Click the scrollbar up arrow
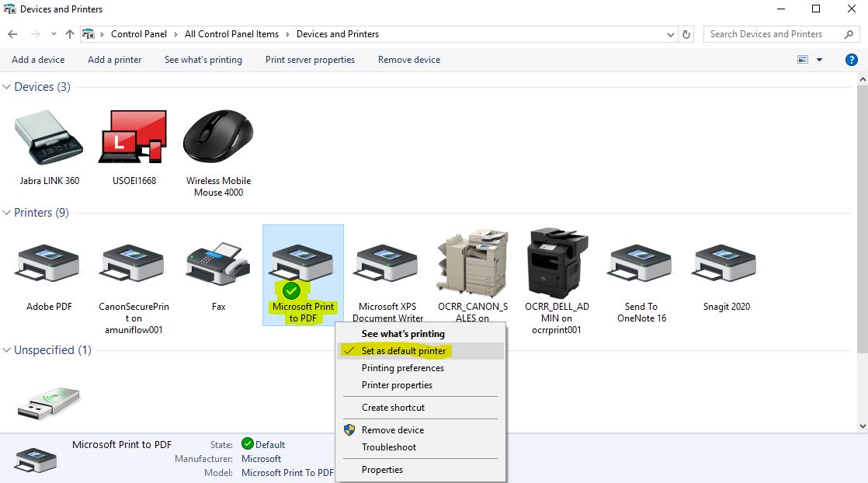 click(863, 79)
